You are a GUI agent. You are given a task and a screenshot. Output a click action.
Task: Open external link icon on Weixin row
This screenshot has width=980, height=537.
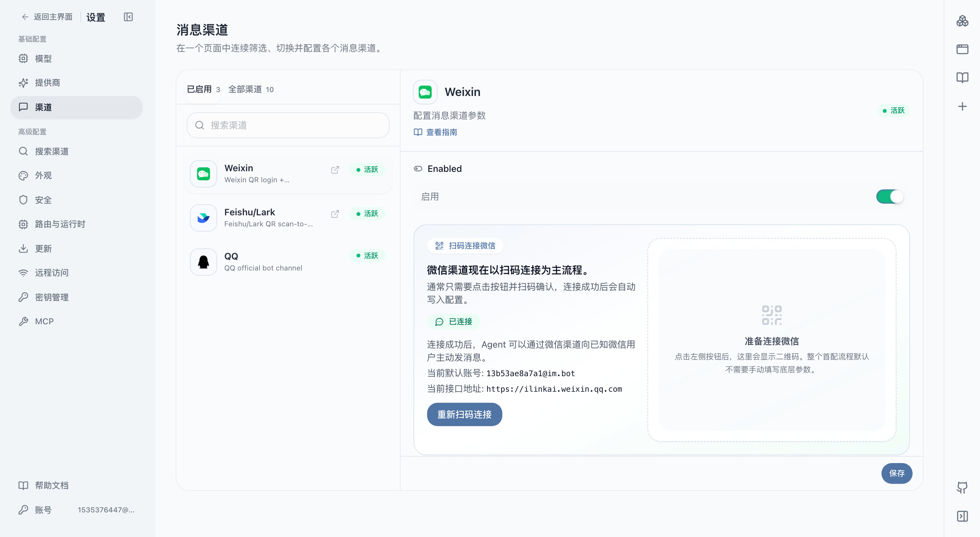(335, 170)
